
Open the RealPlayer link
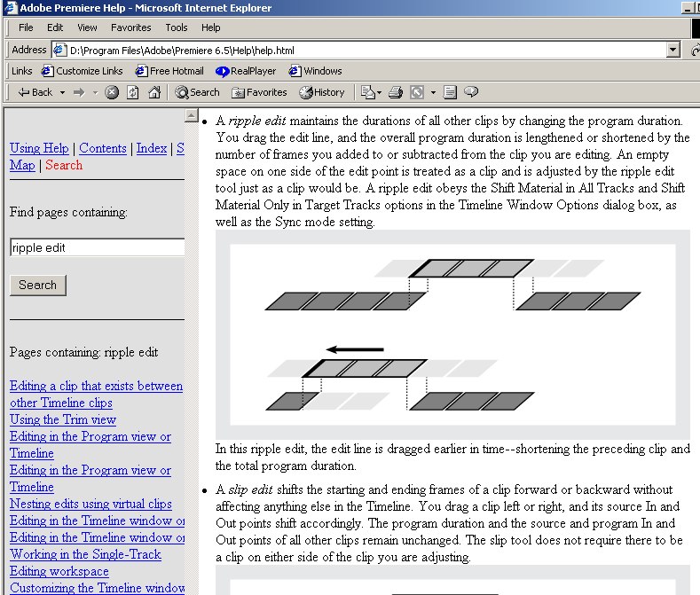coord(246,71)
